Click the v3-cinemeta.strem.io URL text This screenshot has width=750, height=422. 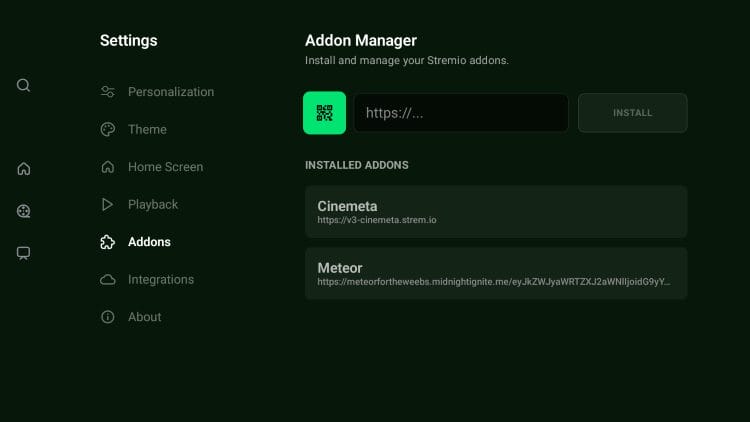[x=377, y=220]
